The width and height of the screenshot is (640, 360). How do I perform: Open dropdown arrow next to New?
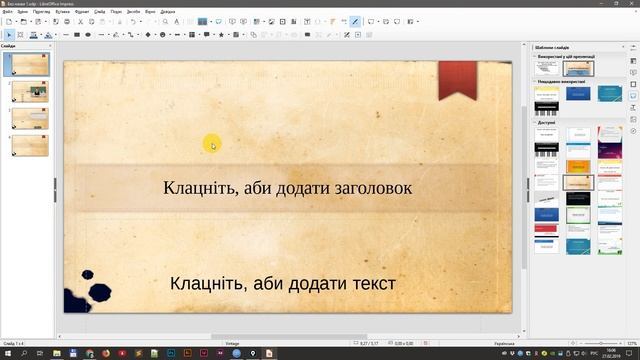click(x=16, y=22)
